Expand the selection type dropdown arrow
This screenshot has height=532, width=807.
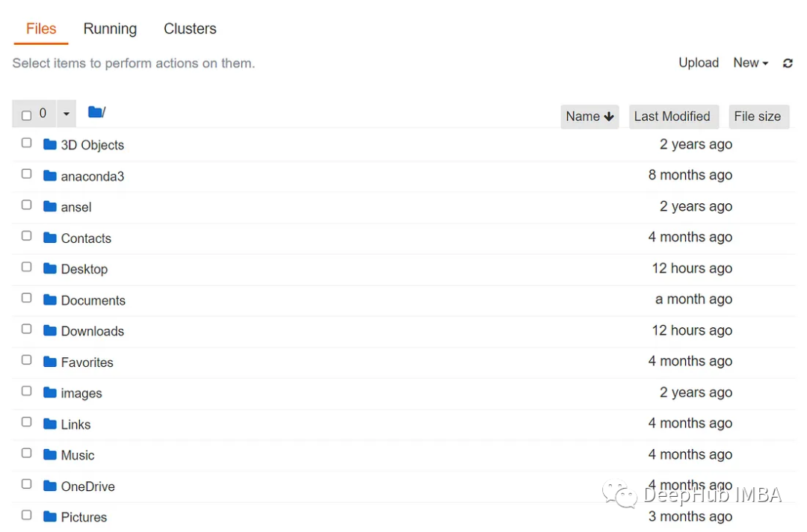pos(67,114)
